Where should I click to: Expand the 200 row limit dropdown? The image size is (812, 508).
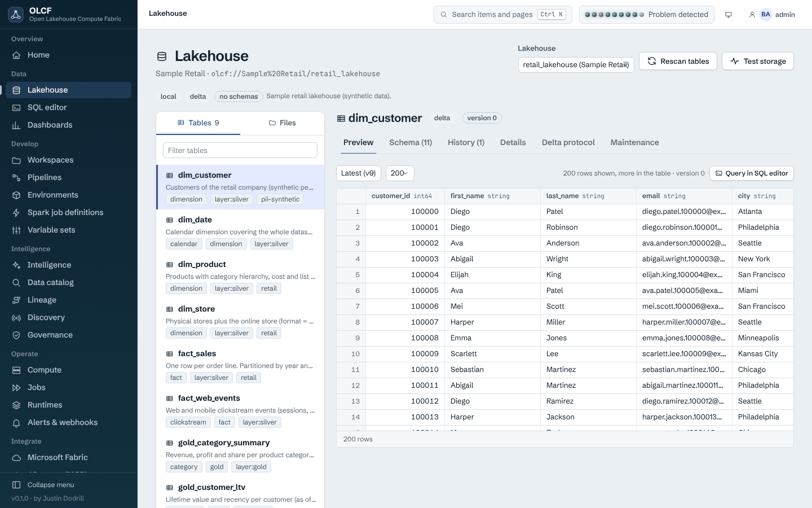pos(400,173)
